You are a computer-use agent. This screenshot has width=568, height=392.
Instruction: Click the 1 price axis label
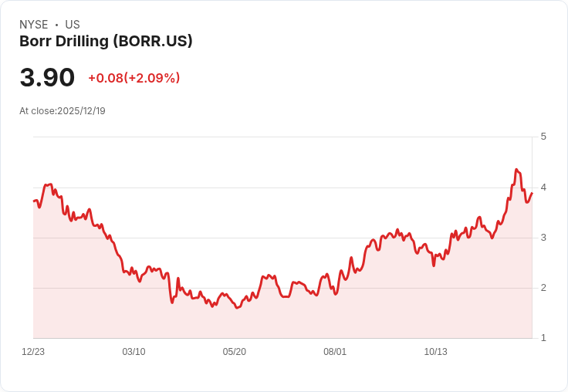point(543,338)
